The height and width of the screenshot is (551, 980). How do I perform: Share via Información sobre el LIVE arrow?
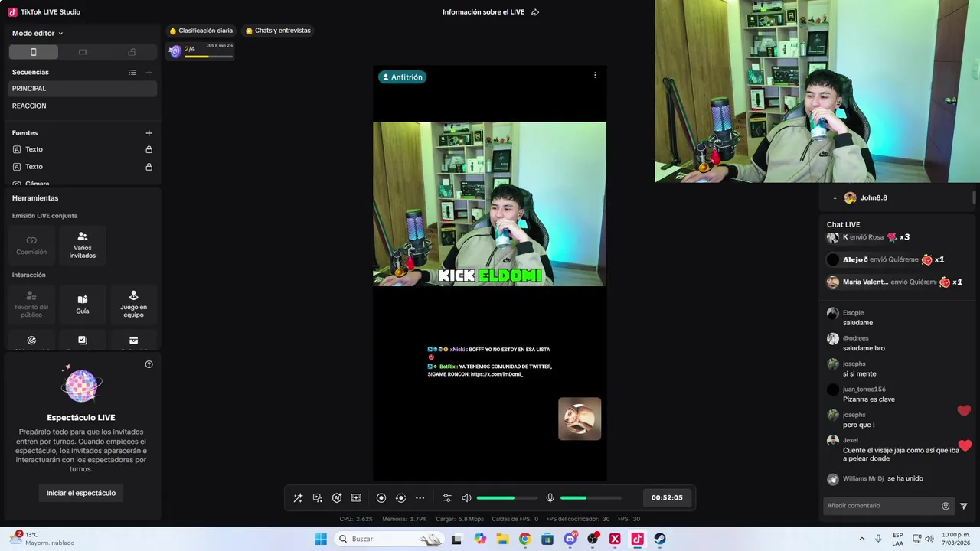pos(535,12)
